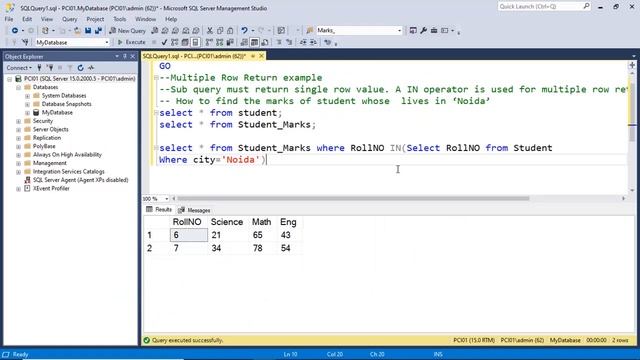Click the Quick Launch search icon
This screenshot has width=640, height=360.
(x=586, y=6)
